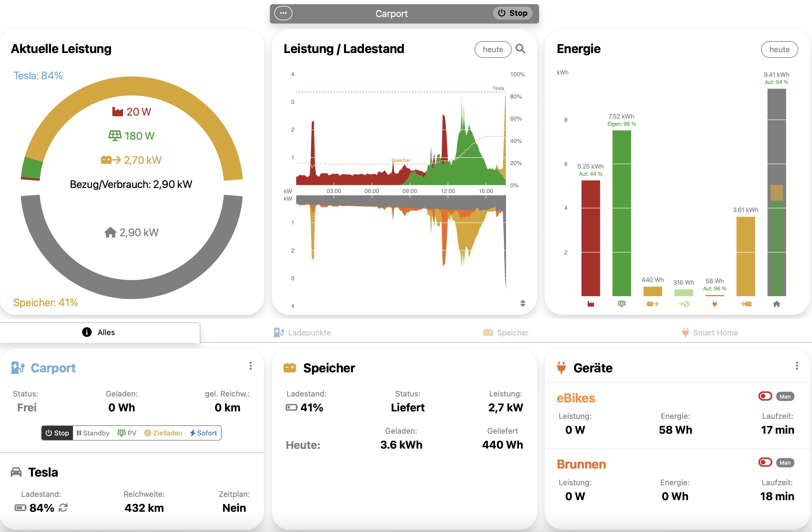Click the solar panel icon under energy chart
812x532 pixels.
(x=621, y=304)
